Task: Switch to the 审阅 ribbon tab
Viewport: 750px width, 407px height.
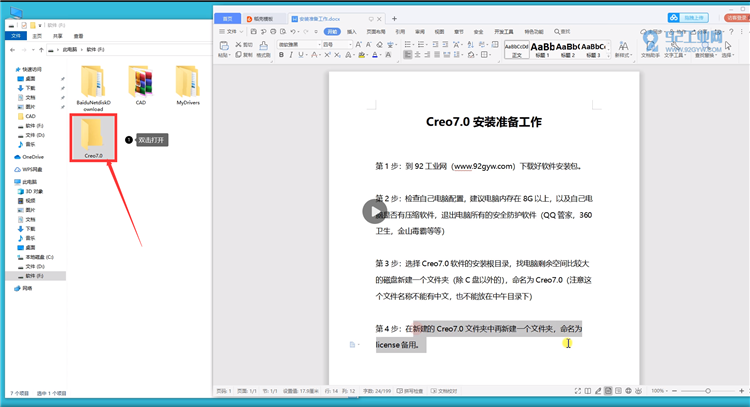Action: [x=419, y=32]
